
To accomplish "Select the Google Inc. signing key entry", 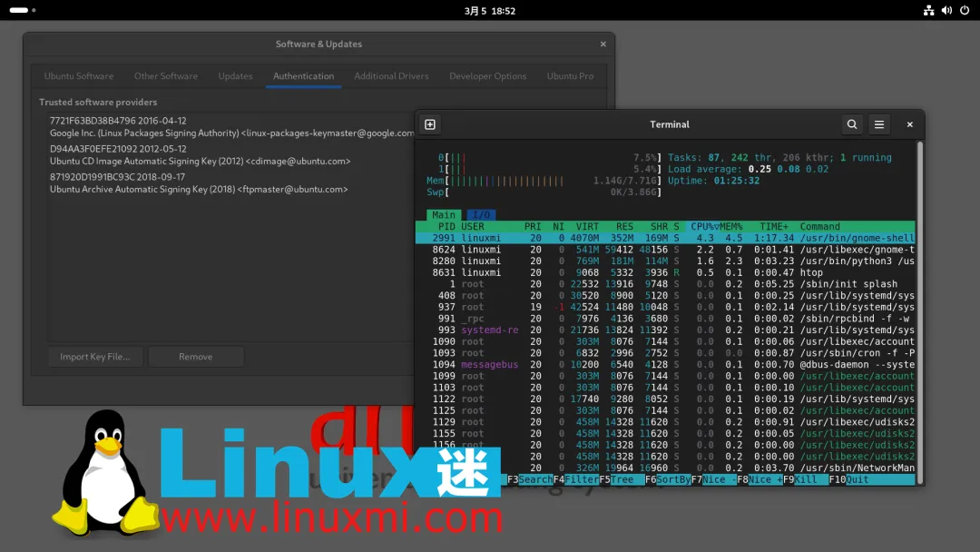I will tap(231, 127).
